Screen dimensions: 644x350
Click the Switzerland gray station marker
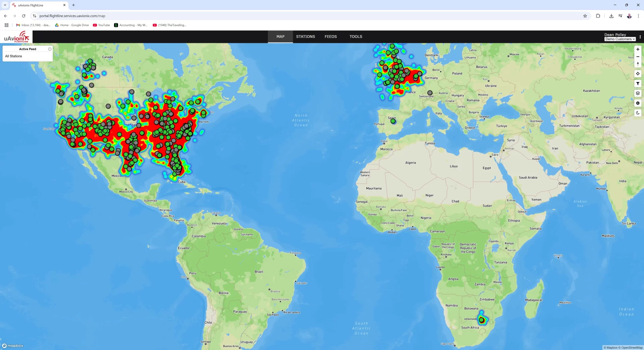(x=430, y=93)
